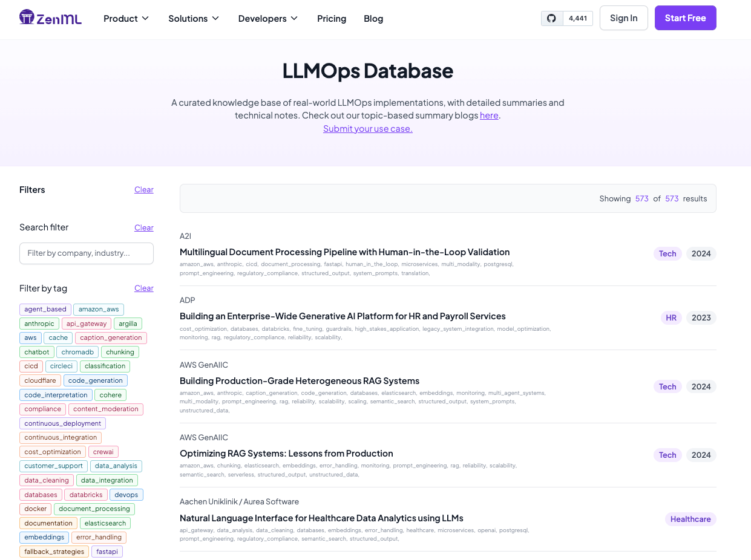
Task: Open the Developers dropdown menu
Action: 268,19
